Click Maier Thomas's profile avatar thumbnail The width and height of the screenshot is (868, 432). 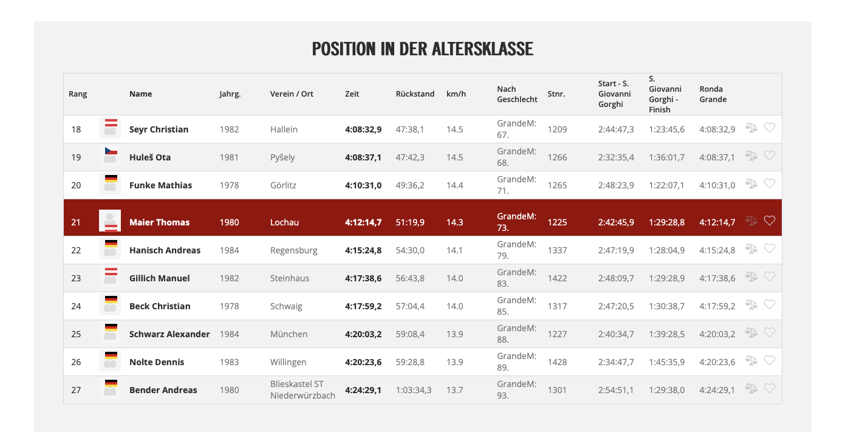point(110,221)
